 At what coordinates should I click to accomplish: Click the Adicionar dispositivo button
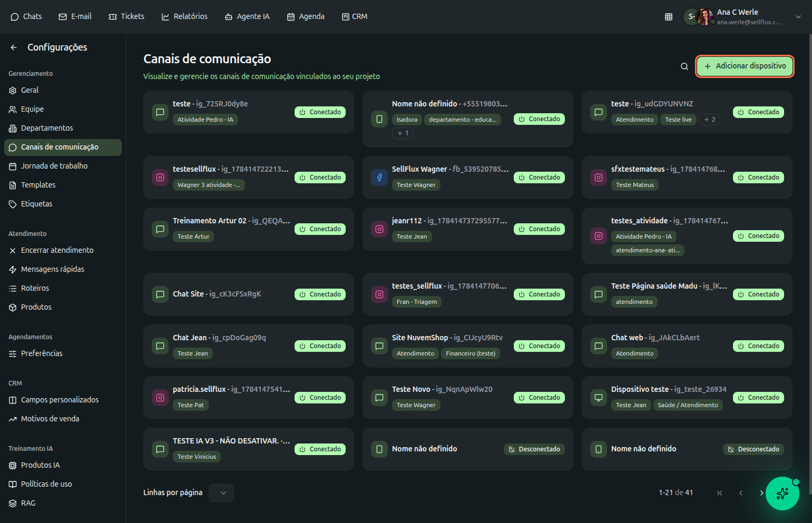(745, 66)
